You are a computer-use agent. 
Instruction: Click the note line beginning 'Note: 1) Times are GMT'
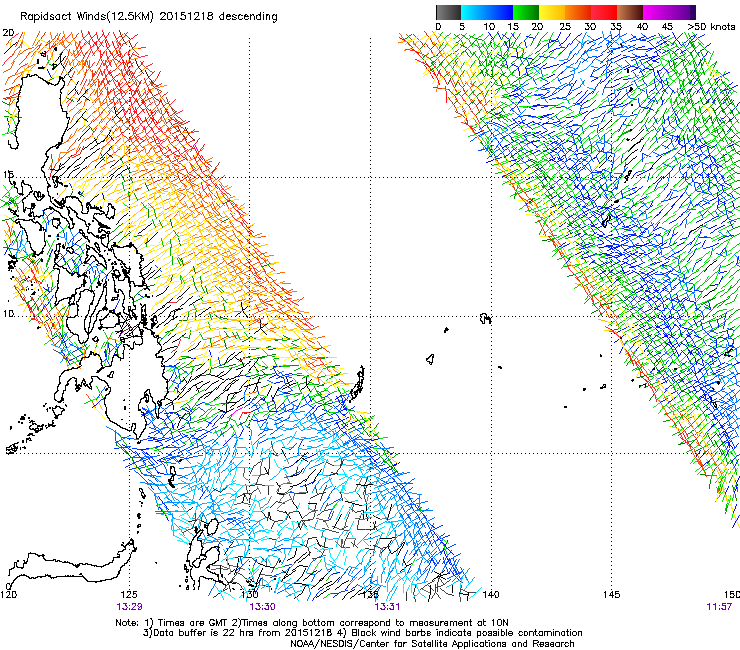(x=312, y=623)
